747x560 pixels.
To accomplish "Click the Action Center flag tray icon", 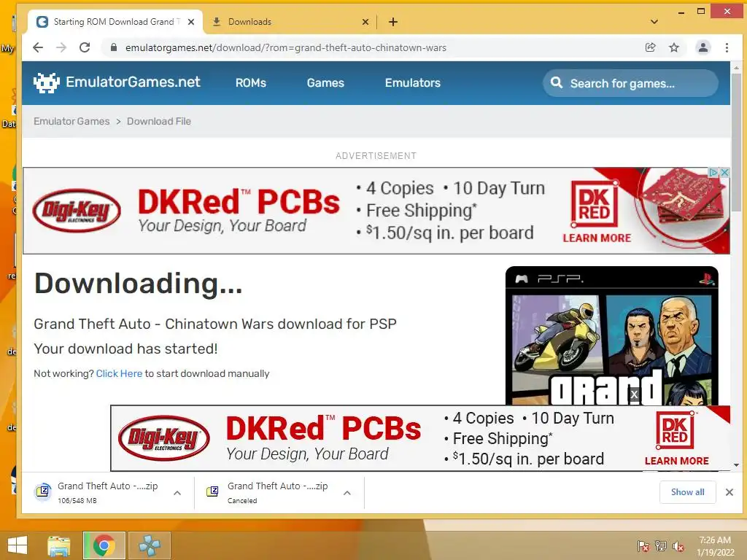I will (x=643, y=546).
